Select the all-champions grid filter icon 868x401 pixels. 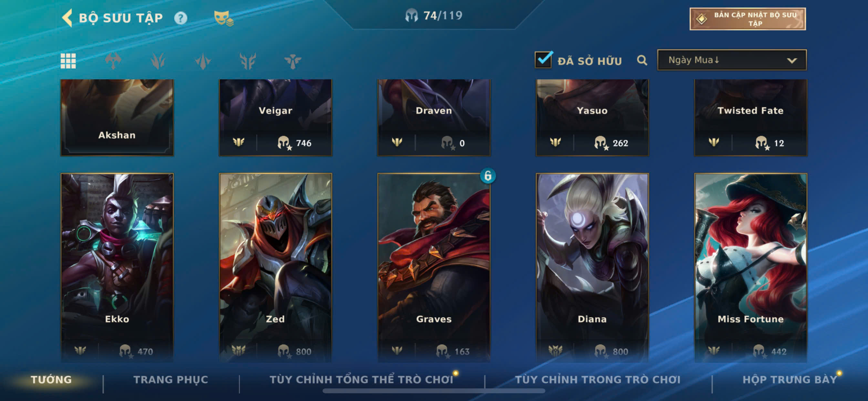click(68, 61)
